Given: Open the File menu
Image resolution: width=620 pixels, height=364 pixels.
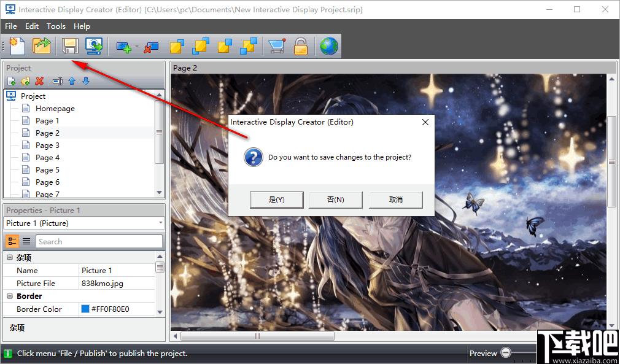Looking at the screenshot, I should tap(11, 26).
